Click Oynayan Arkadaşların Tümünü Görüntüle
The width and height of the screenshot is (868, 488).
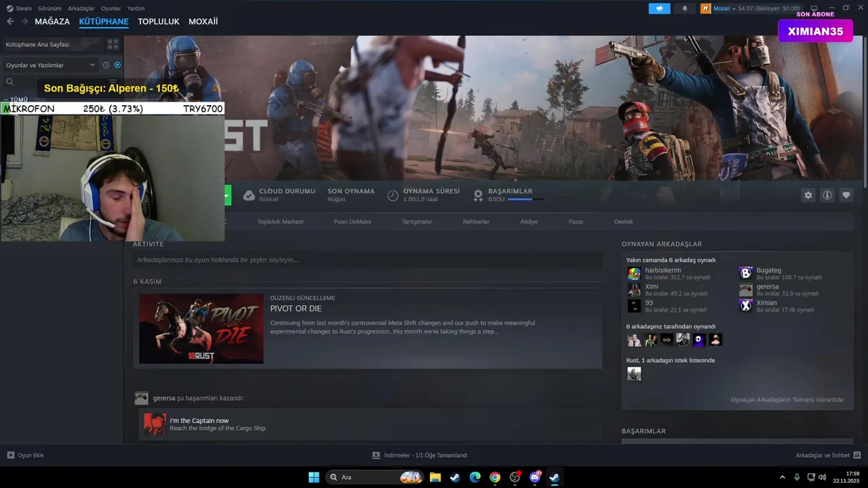pos(787,400)
